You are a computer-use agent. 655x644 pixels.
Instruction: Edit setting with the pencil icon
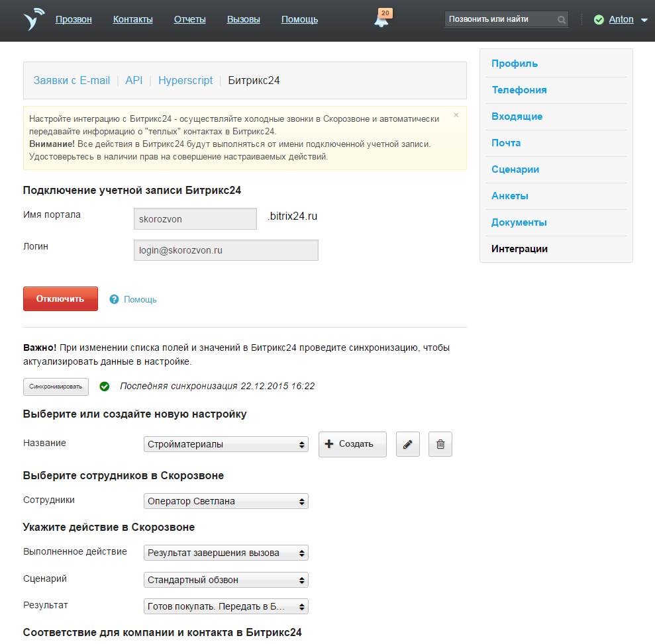click(408, 444)
